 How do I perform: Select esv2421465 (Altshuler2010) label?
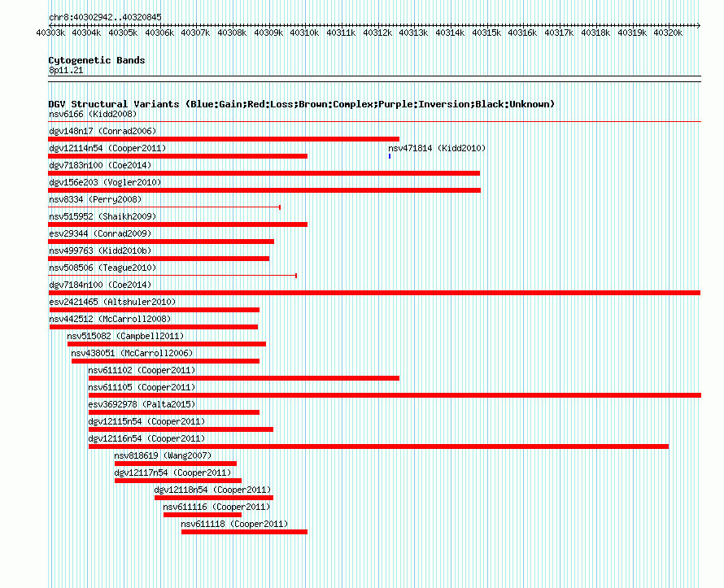pyautogui.click(x=112, y=302)
